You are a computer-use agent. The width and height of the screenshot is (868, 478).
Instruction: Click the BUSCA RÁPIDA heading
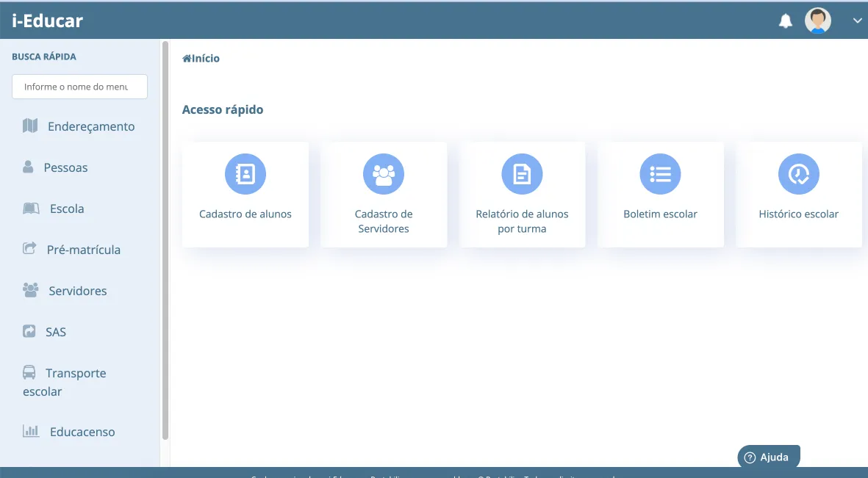44,57
